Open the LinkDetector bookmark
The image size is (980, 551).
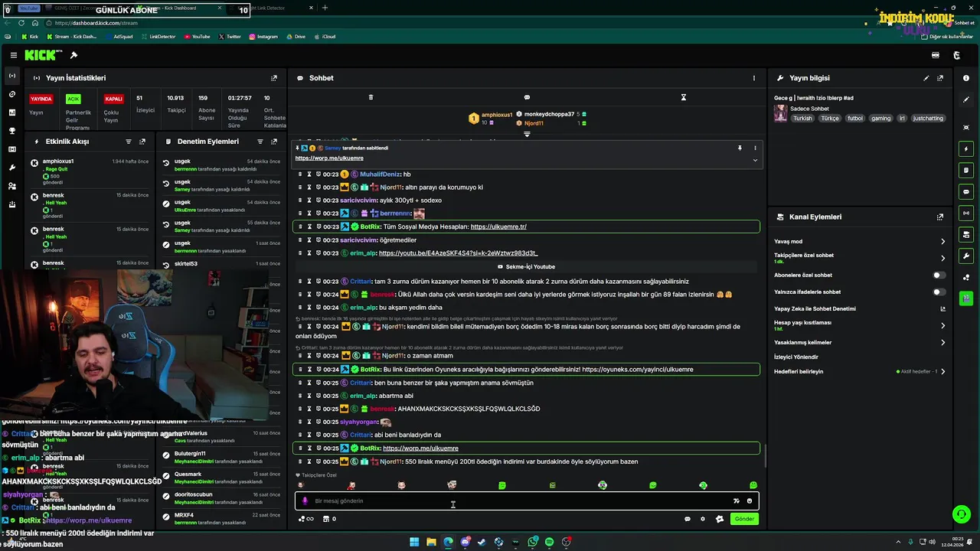pyautogui.click(x=158, y=37)
